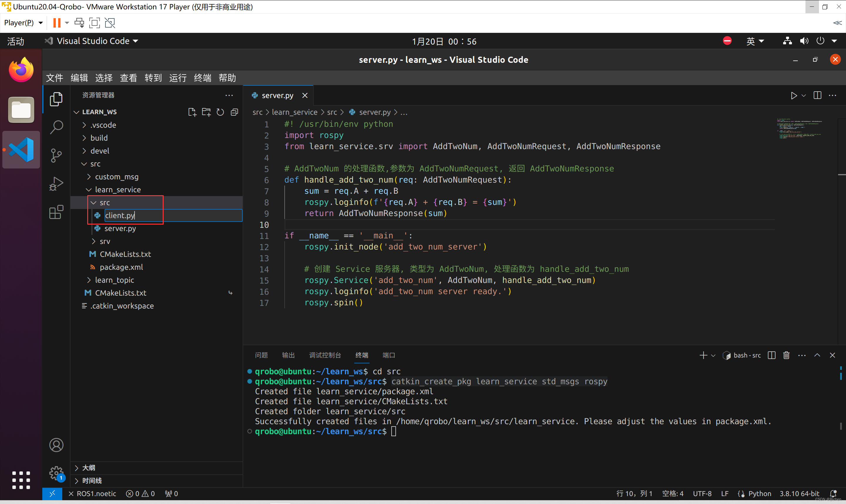Click ROS1.noetic status bar item
This screenshot has width=846, height=504.
point(93,493)
